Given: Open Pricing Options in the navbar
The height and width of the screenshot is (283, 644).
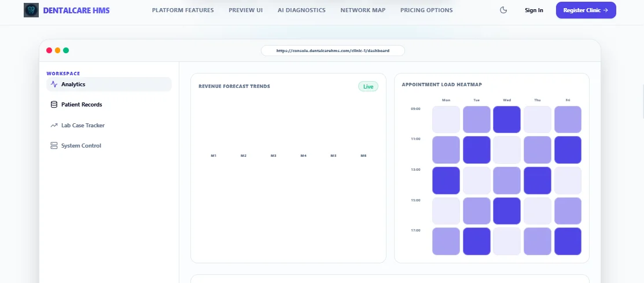Looking at the screenshot, I should [426, 10].
